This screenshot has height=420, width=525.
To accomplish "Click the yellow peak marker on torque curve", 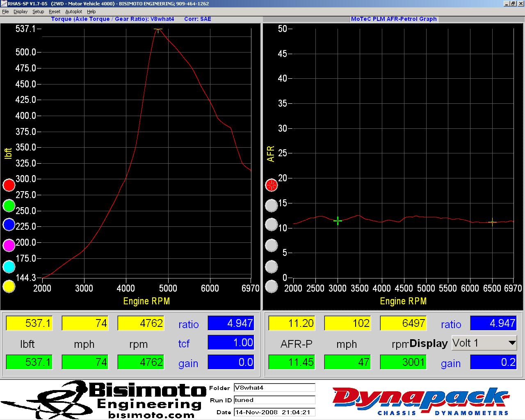I will coord(158,30).
